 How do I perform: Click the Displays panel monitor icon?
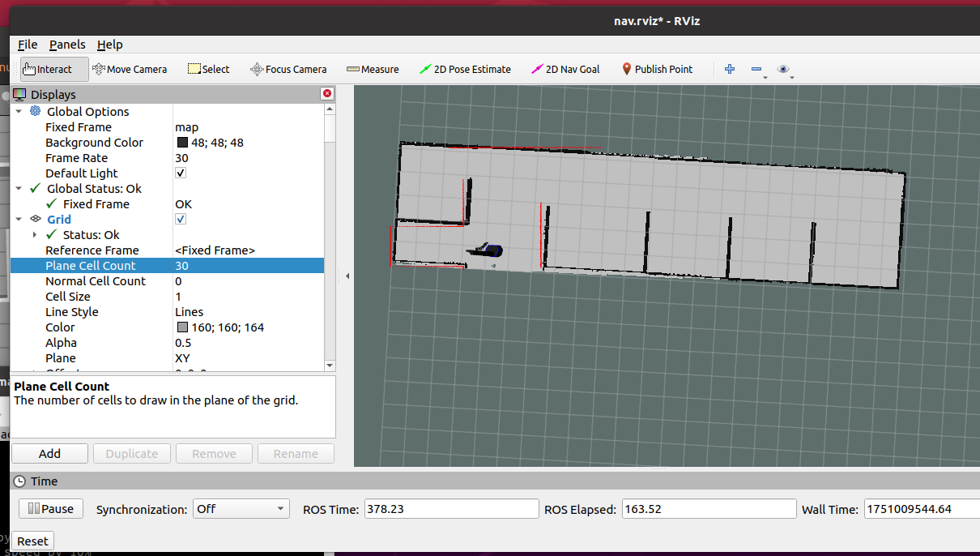point(20,95)
